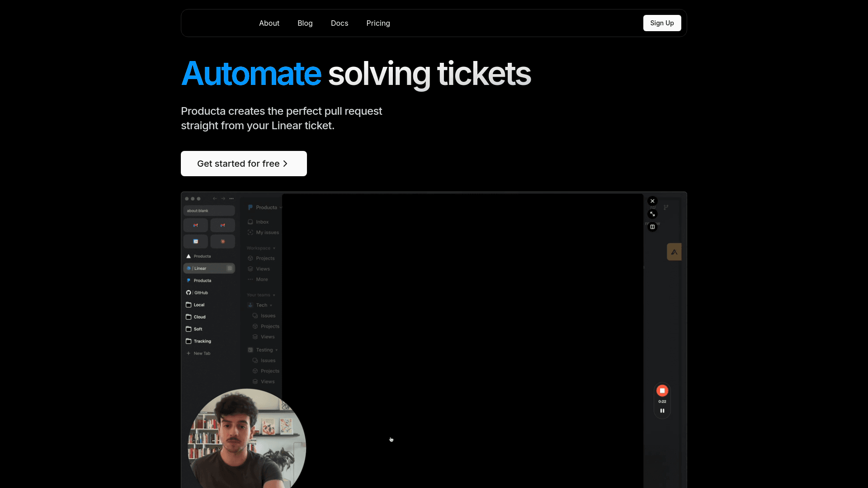This screenshot has width=868, height=488.
Task: Click the about:blank address bar
Action: [x=209, y=211]
